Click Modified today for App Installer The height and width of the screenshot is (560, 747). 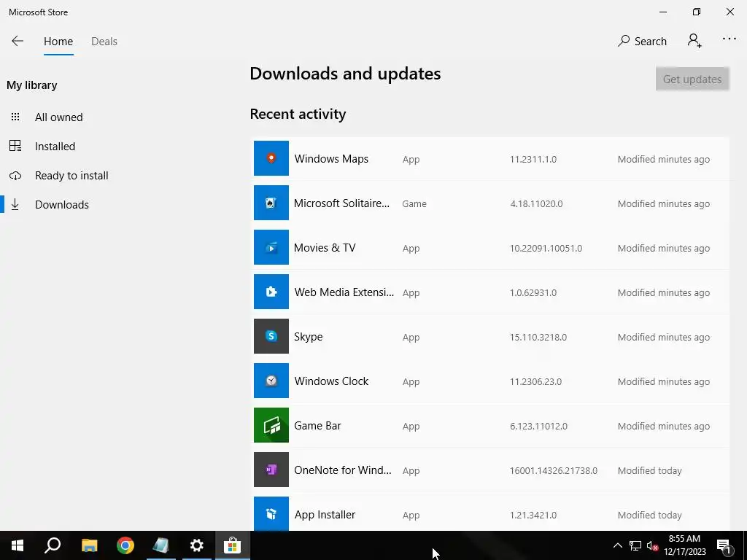(x=650, y=516)
